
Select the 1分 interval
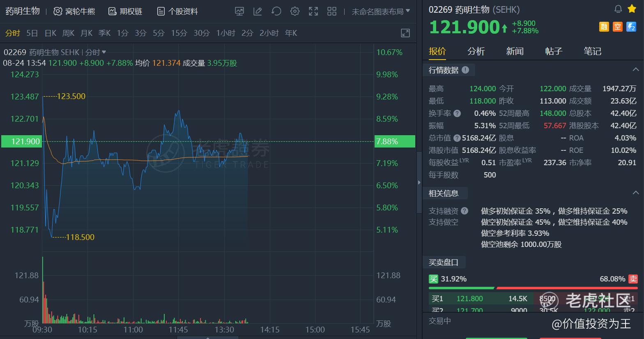[122, 33]
